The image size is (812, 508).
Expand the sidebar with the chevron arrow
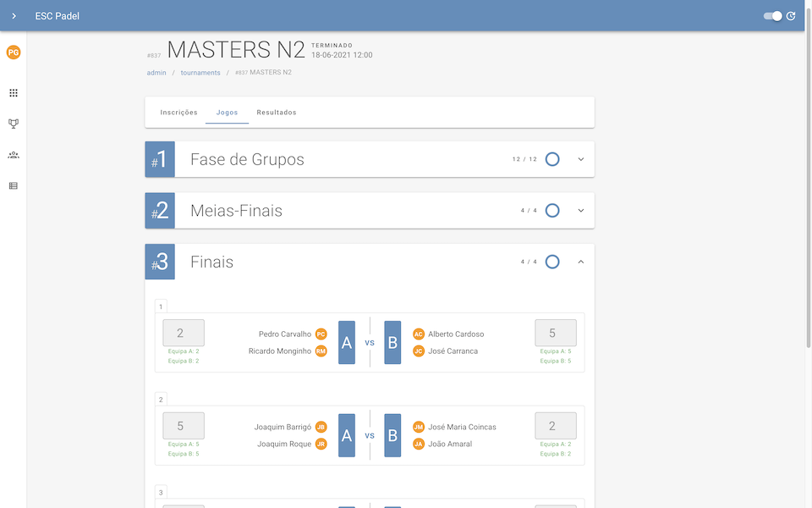(14, 16)
